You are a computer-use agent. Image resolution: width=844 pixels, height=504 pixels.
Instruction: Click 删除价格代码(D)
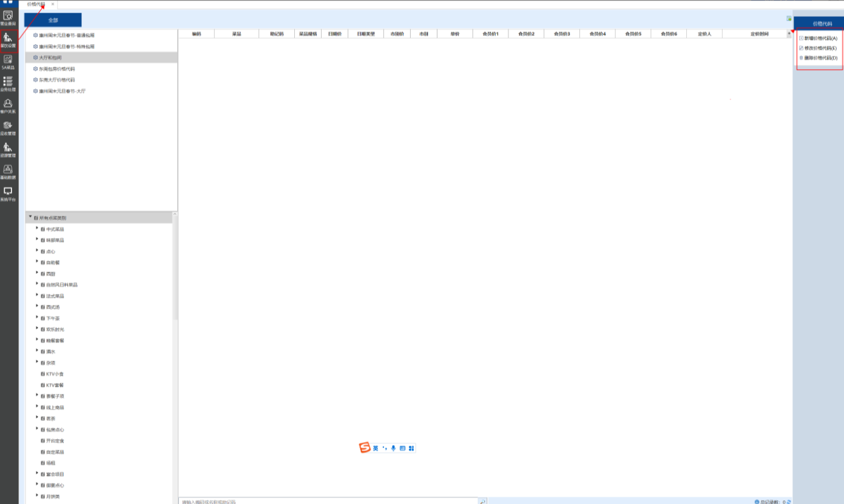[x=820, y=58]
